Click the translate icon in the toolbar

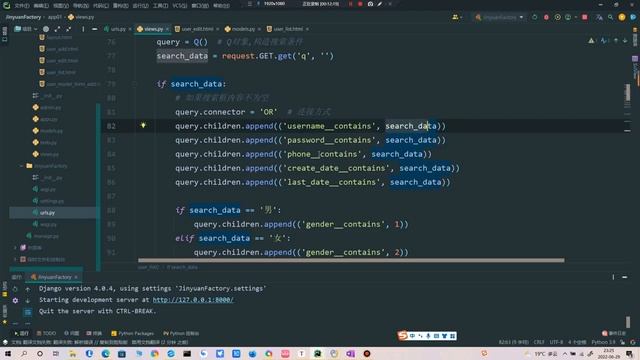pos(599,17)
